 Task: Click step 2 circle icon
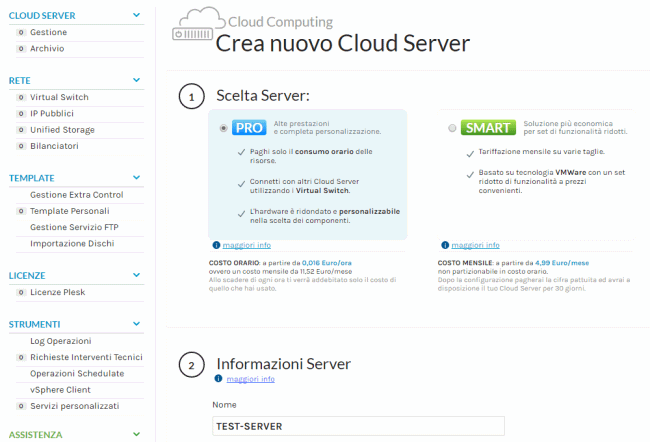189,365
